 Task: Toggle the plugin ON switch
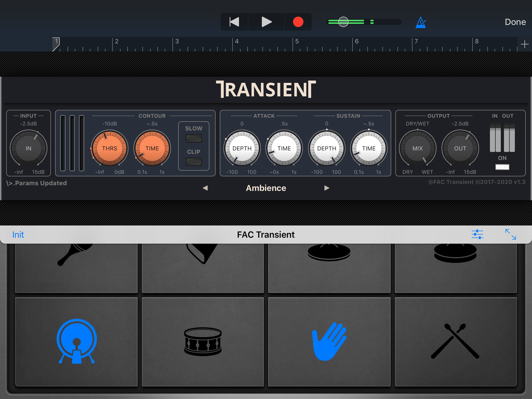click(x=502, y=167)
